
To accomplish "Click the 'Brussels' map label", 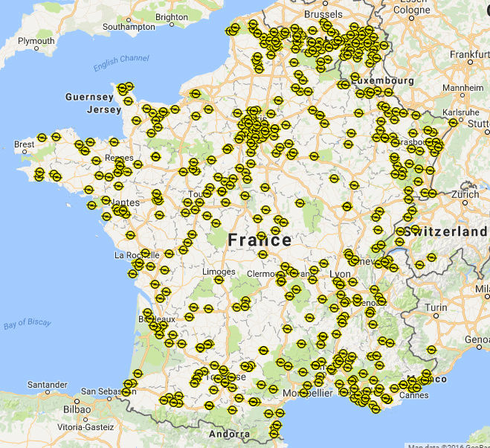I will (323, 14).
